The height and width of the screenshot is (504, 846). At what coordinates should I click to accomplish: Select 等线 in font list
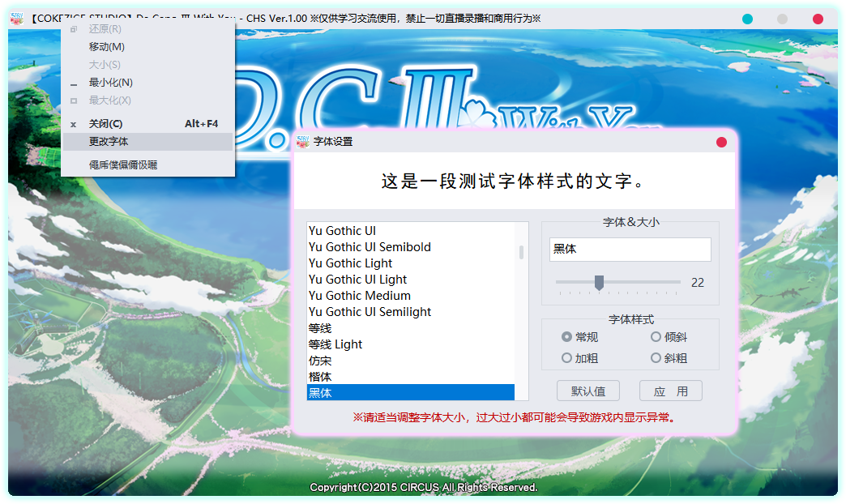point(410,328)
